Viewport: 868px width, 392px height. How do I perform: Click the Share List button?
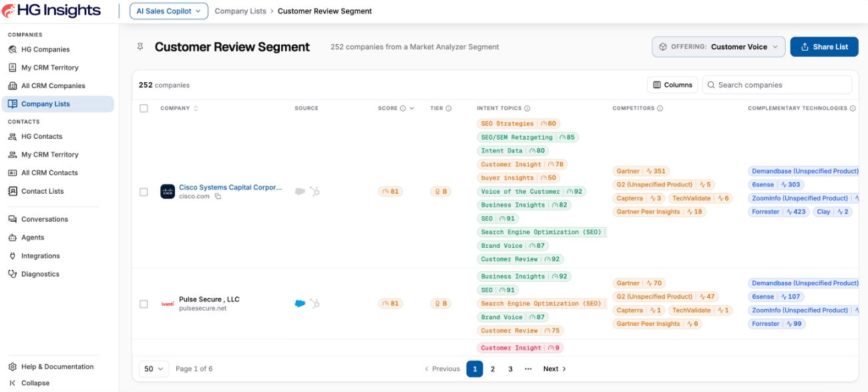[824, 47]
